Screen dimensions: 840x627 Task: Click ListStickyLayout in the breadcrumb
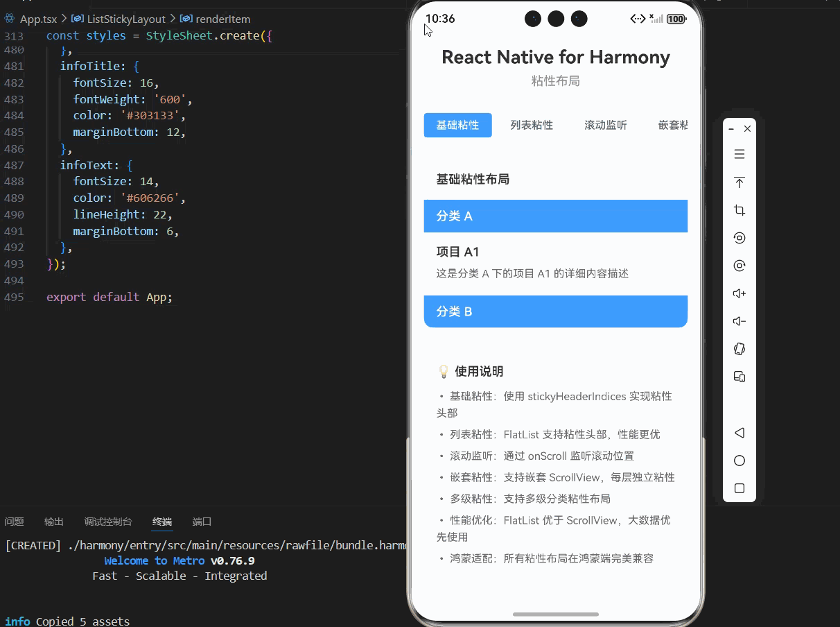126,19
